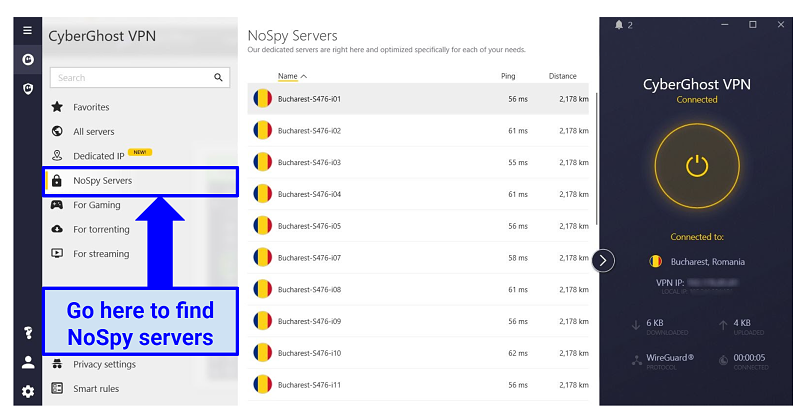Open the hamburger menu

28,30
